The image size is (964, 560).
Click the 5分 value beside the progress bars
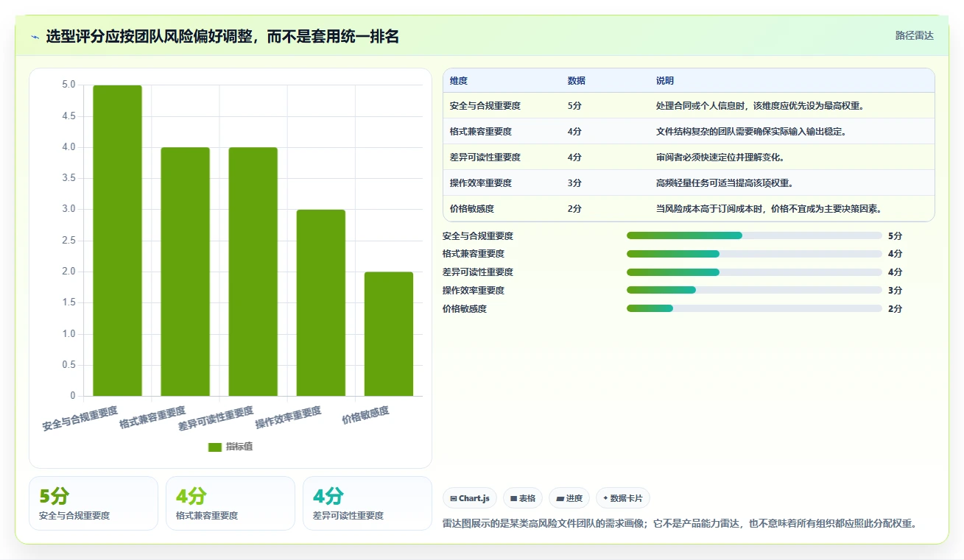pos(895,236)
